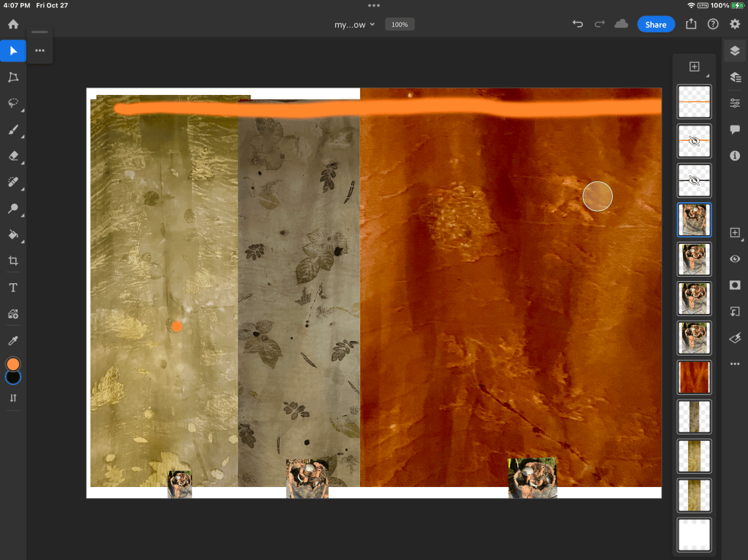This screenshot has width=748, height=560.
Task: Open the three-dot tool options menu
Action: (x=39, y=50)
